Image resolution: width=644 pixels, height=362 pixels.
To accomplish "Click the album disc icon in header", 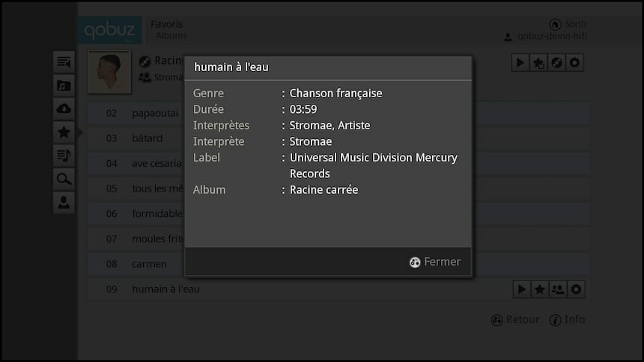I will (x=556, y=63).
